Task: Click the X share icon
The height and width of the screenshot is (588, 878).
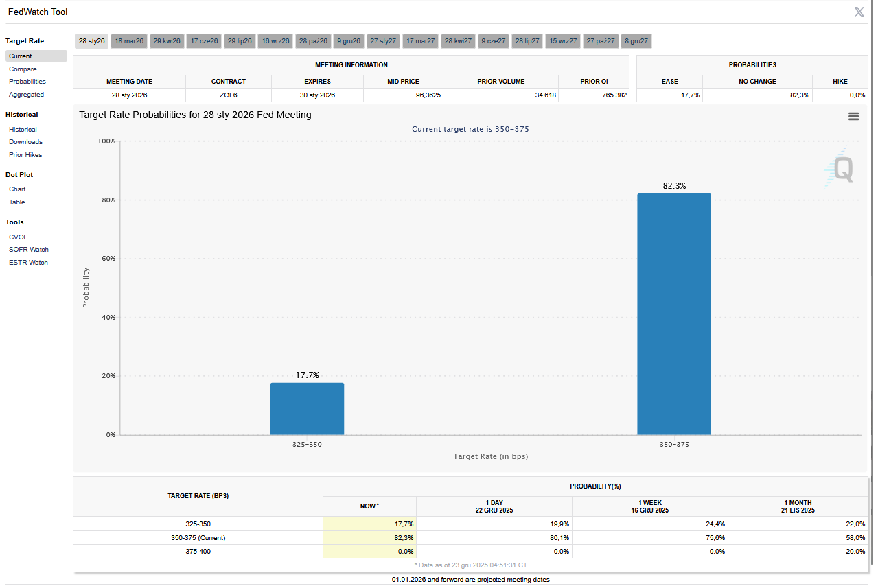Action: coord(859,12)
